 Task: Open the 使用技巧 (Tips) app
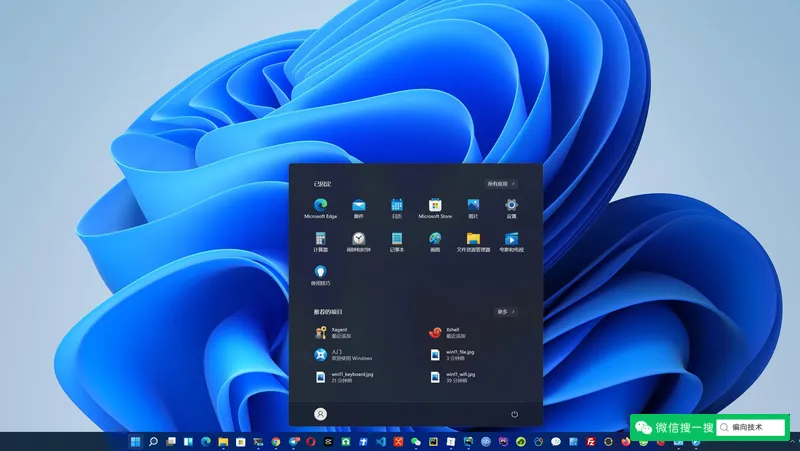tap(320, 275)
